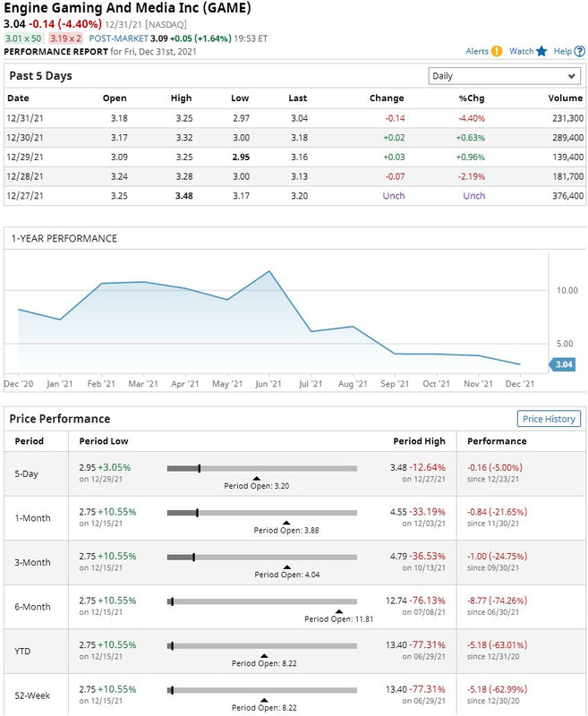Viewport: 588px width, 716px height.
Task: Click the -8.77 (-74.26%) performance value
Action: (497, 601)
